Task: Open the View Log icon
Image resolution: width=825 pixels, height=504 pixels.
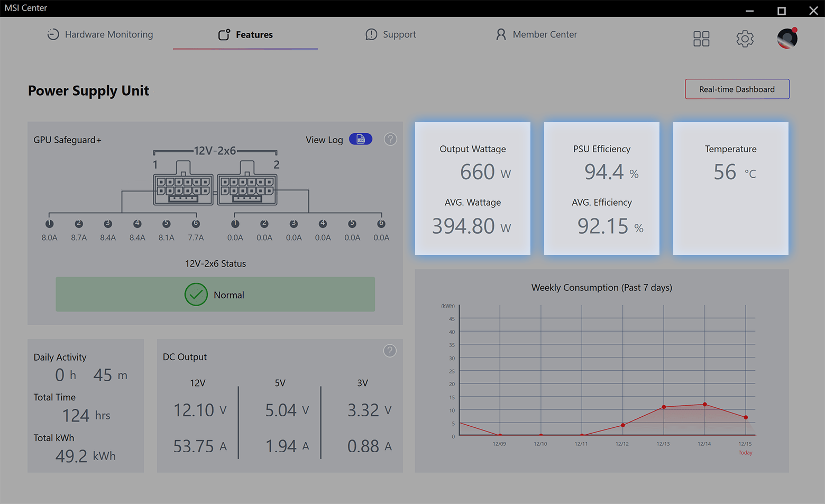Action: coord(360,139)
